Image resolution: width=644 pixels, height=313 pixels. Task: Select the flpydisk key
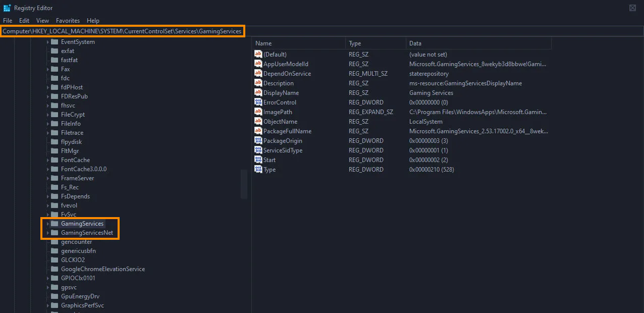[x=71, y=142]
